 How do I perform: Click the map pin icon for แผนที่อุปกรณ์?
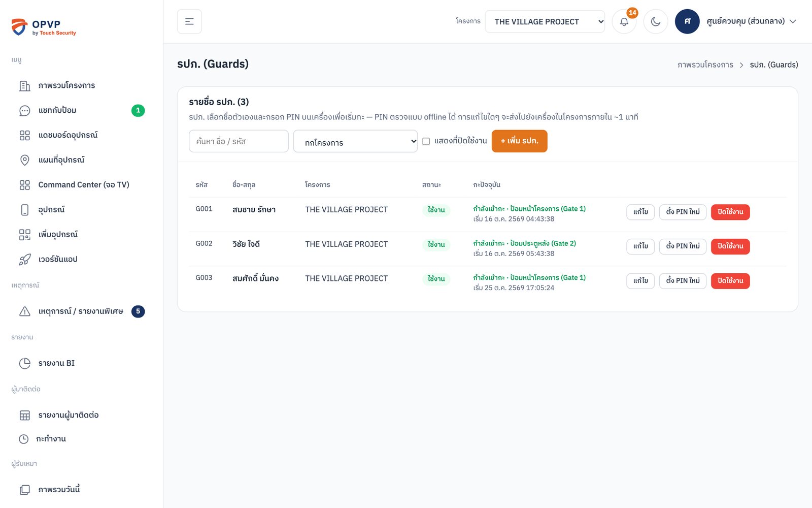coord(24,160)
